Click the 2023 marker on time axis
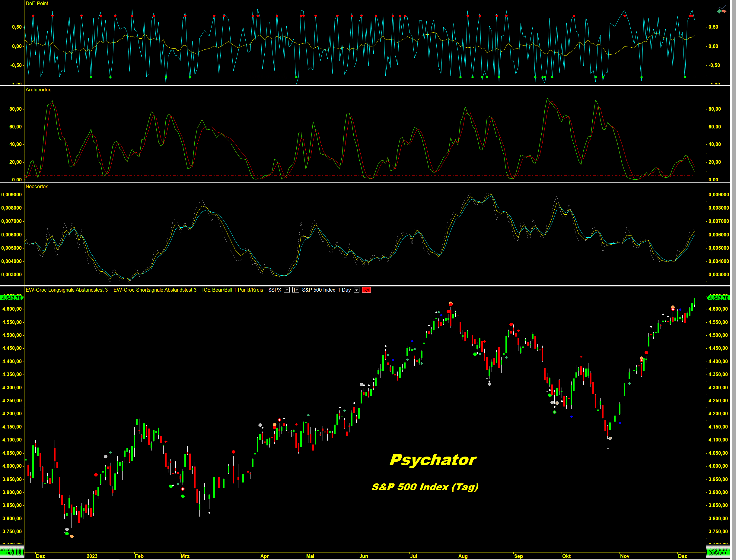 tap(92, 556)
